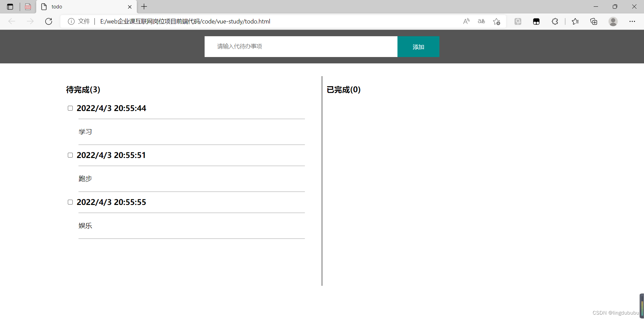Click the 2022/4/3 20:55:55 timestamp
This screenshot has height=319, width=644.
(111, 202)
